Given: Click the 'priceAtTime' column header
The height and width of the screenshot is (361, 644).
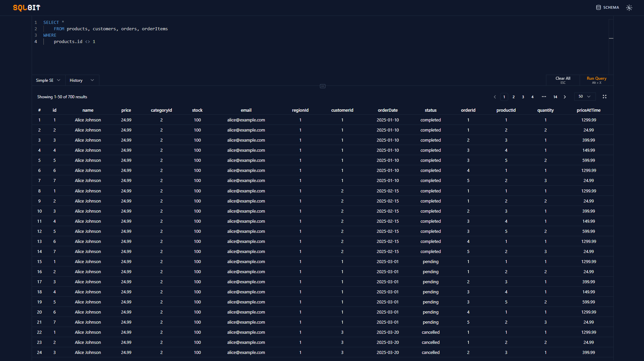Looking at the screenshot, I should 589,110.
